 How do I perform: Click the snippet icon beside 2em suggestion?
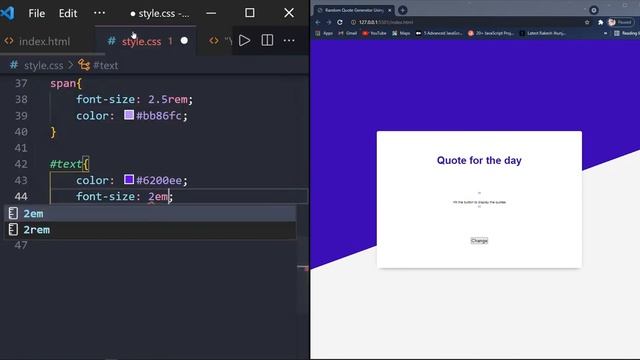pyautogui.click(x=13, y=213)
